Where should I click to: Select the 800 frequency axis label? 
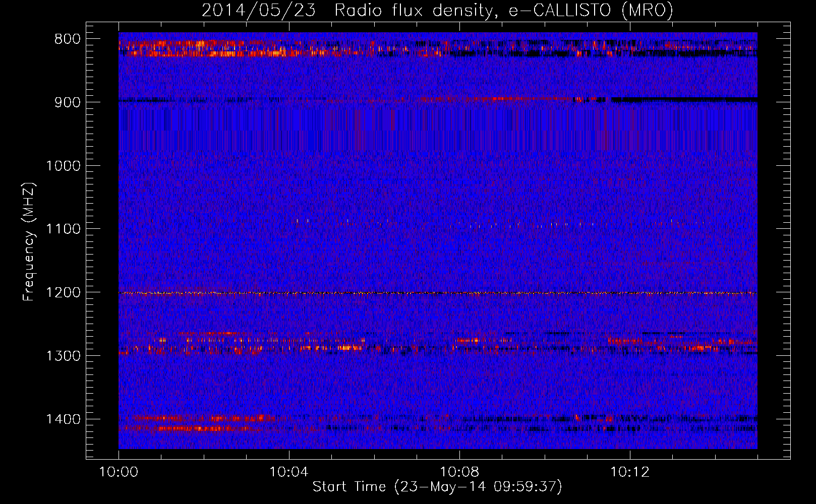[68, 39]
